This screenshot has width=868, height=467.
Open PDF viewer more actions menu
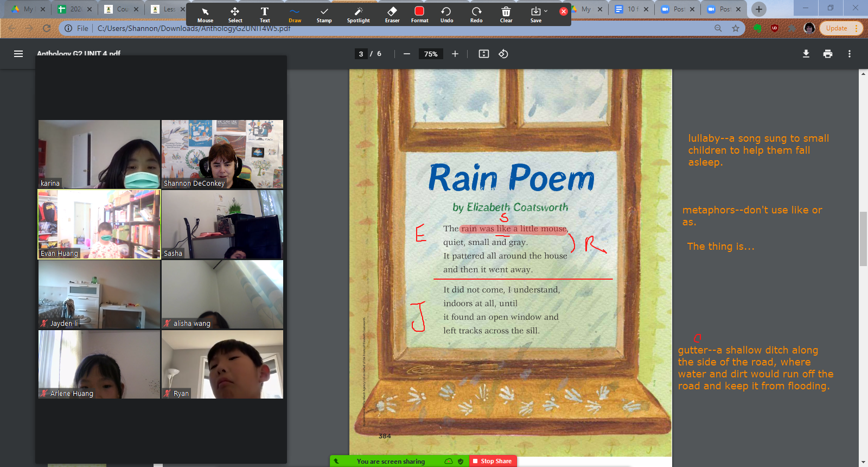(850, 54)
